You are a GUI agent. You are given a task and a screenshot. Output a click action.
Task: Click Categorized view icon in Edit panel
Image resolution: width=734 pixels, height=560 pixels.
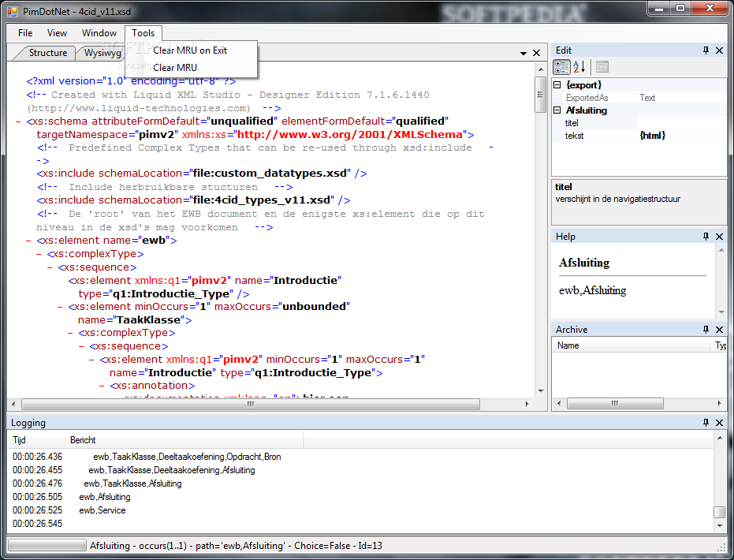(x=561, y=67)
